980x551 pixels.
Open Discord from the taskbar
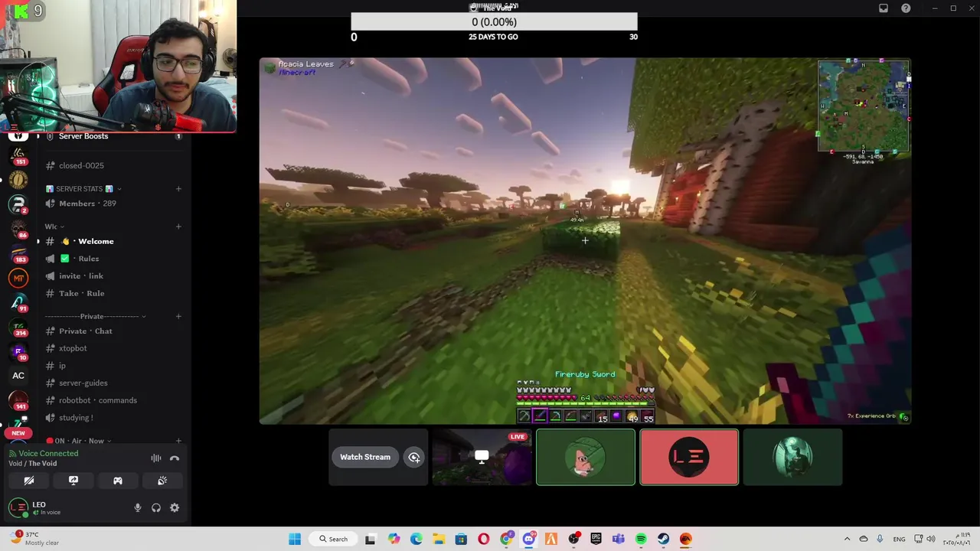[x=528, y=540]
